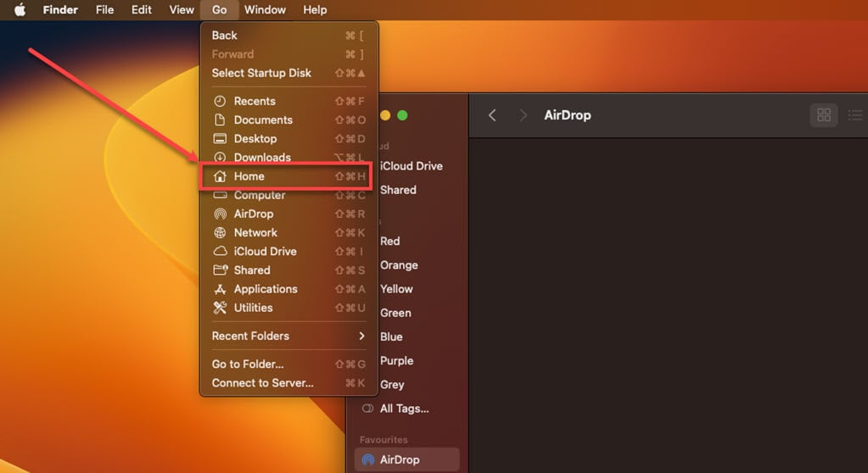This screenshot has height=473, width=868.
Task: Click the Documents page icon
Action: (220, 120)
